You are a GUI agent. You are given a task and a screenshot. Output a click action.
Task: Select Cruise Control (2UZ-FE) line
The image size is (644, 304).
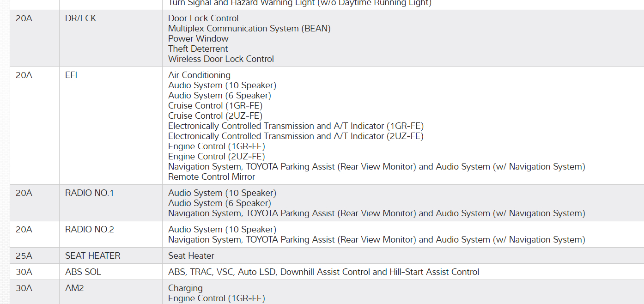[215, 116]
